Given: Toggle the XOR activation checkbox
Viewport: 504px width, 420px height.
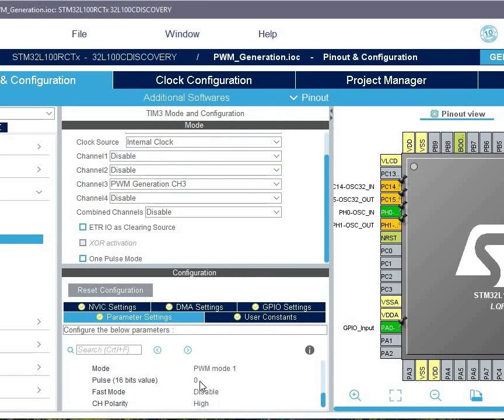Looking at the screenshot, I should (x=83, y=243).
